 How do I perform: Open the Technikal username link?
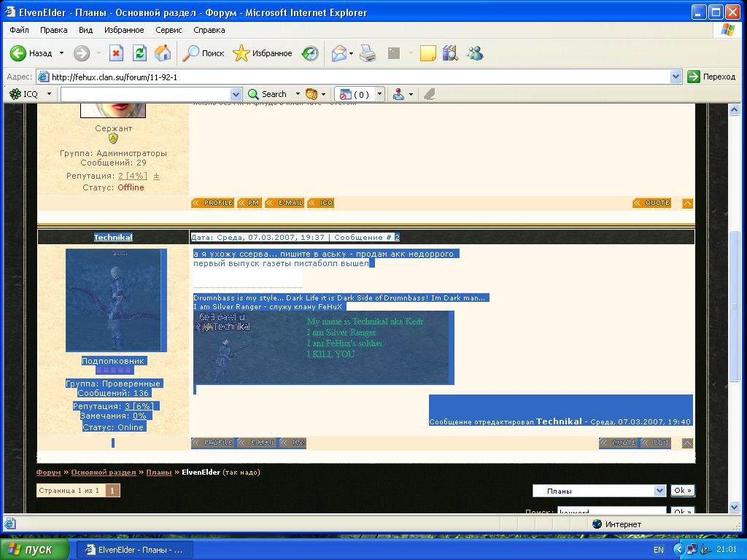[x=113, y=237]
